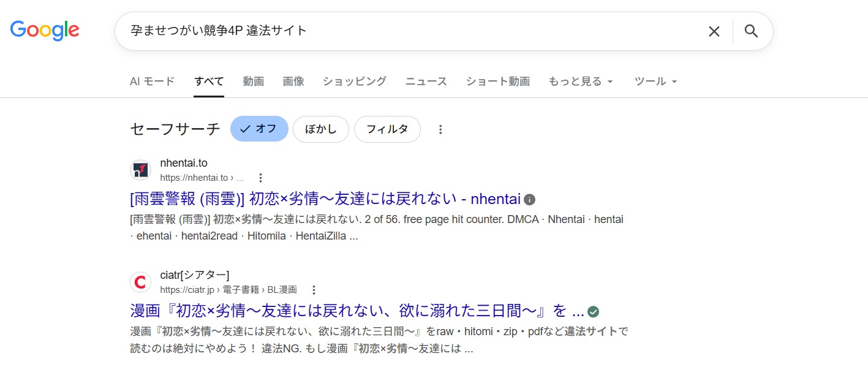Focus the Google search input field
This screenshot has height=375, width=868.
410,31
